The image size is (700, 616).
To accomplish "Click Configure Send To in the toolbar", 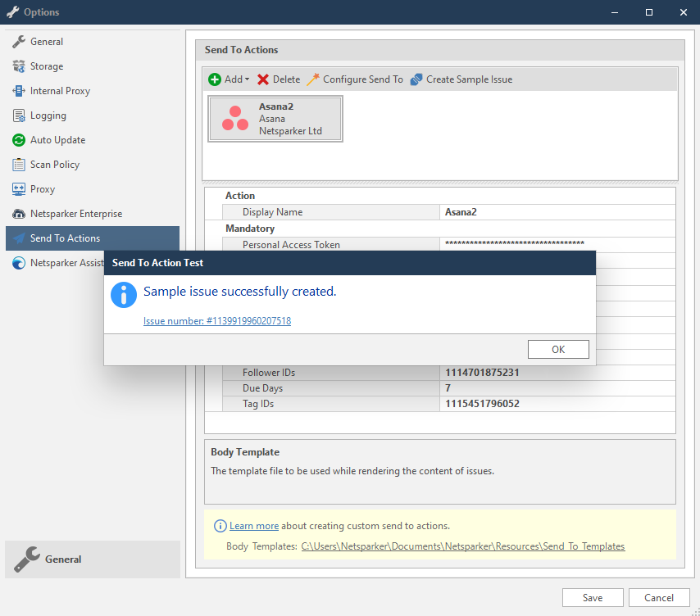I will point(354,79).
